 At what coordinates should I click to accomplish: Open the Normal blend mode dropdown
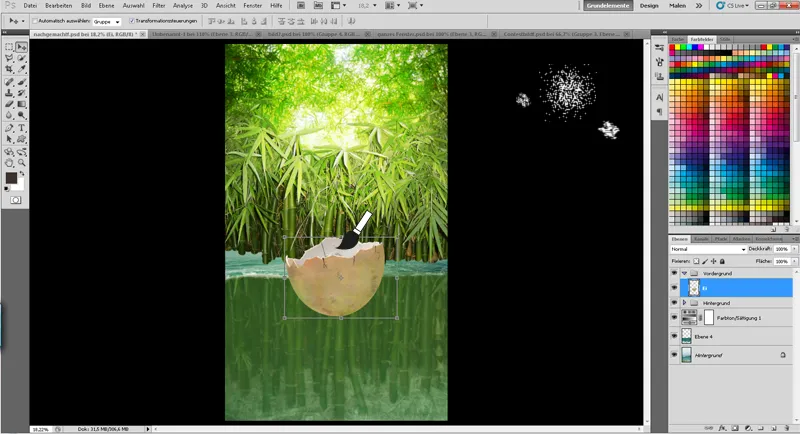pos(708,249)
